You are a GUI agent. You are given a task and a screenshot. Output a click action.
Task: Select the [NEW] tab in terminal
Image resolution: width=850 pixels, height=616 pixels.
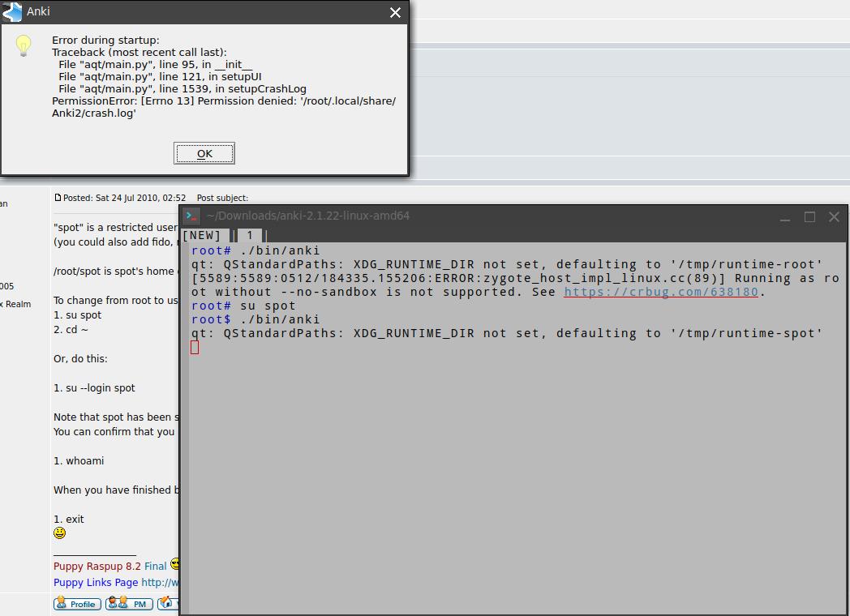tap(202, 236)
